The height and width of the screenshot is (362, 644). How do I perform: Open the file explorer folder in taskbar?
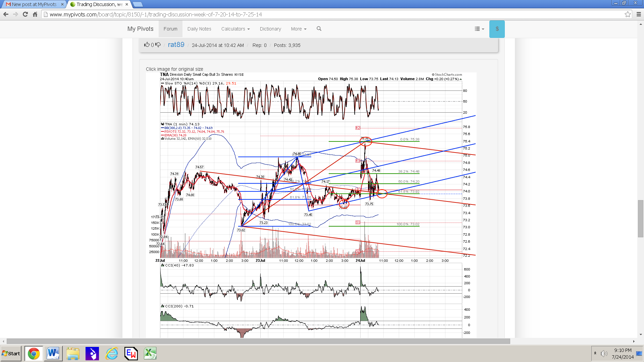tap(73, 354)
